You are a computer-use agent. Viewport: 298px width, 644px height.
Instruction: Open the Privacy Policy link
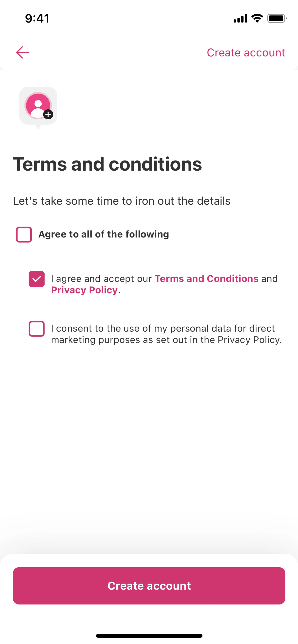pos(84,290)
